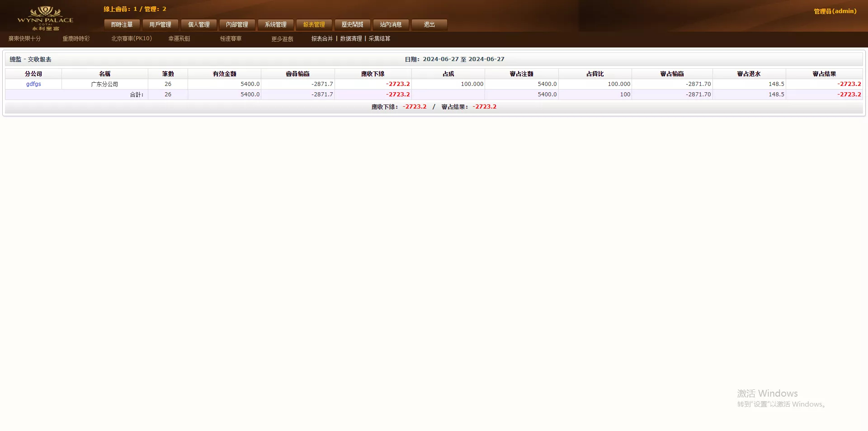The width and height of the screenshot is (868, 431).
Task: Switch to 廣東快樂十分 lottery
Action: coord(25,38)
